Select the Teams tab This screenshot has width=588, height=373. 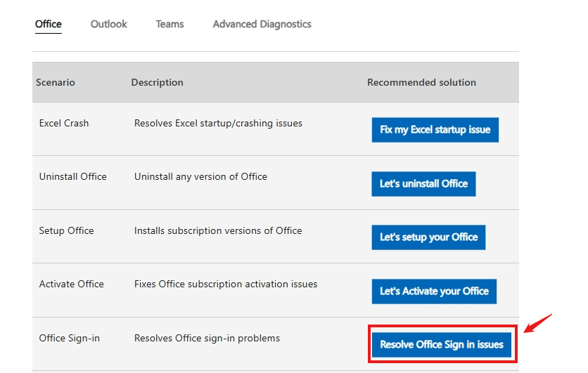[170, 25]
